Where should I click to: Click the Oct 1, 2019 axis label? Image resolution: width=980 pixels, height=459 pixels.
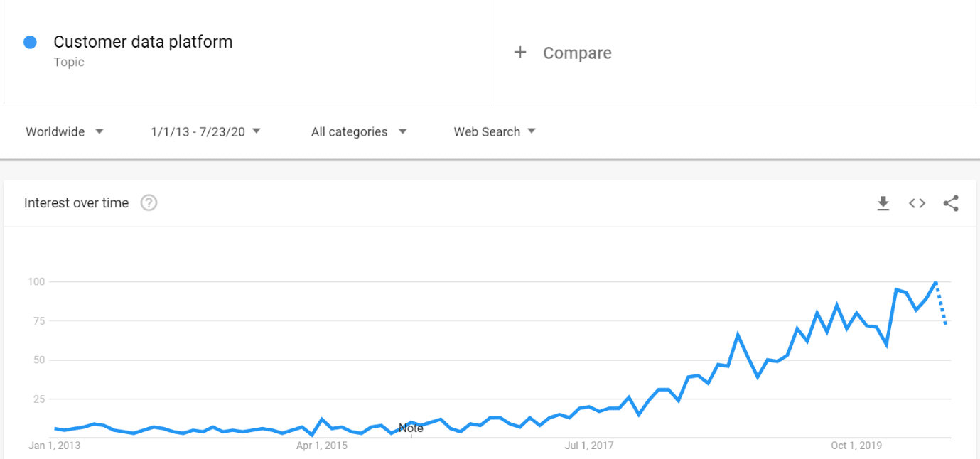(856, 445)
